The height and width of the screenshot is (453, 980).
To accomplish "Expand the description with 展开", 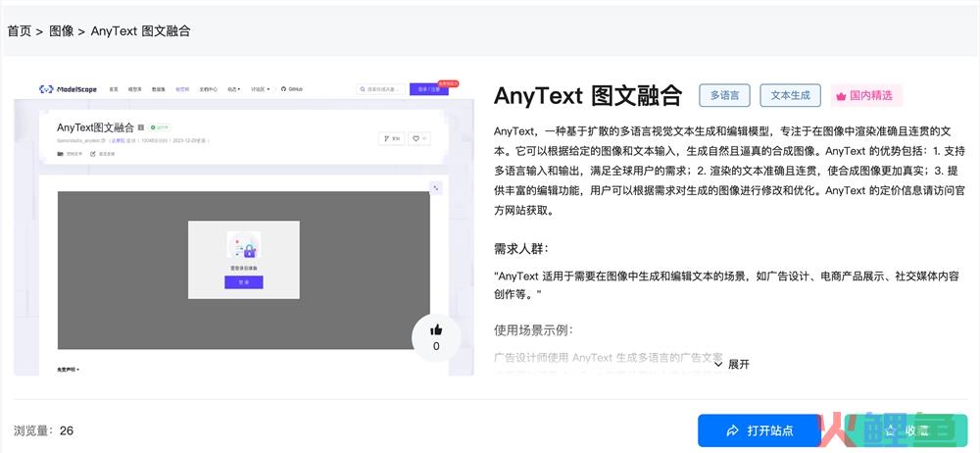I will tap(731, 364).
